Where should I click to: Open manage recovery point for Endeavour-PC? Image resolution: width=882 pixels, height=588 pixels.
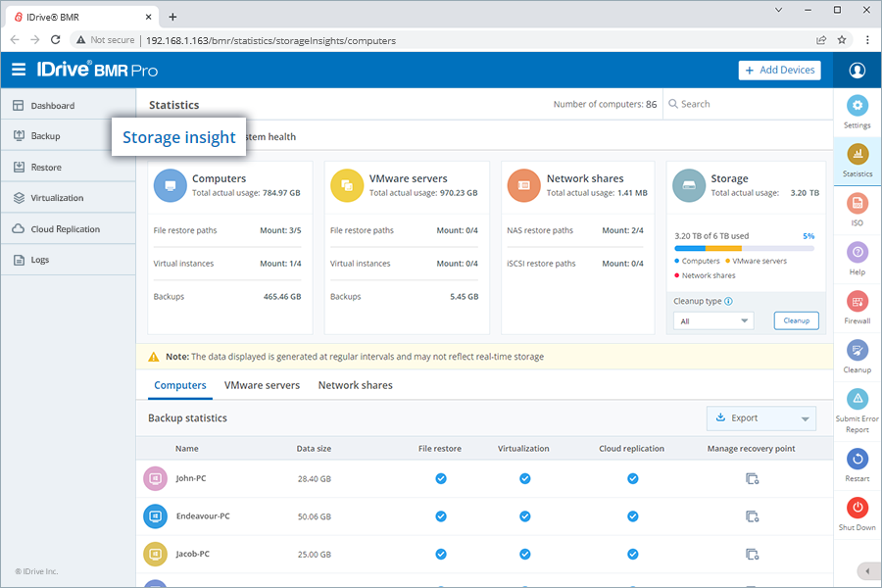tap(752, 516)
